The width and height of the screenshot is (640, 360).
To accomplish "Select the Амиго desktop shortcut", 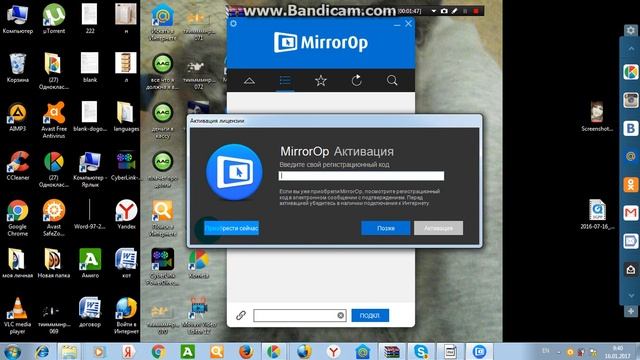I will (90, 263).
